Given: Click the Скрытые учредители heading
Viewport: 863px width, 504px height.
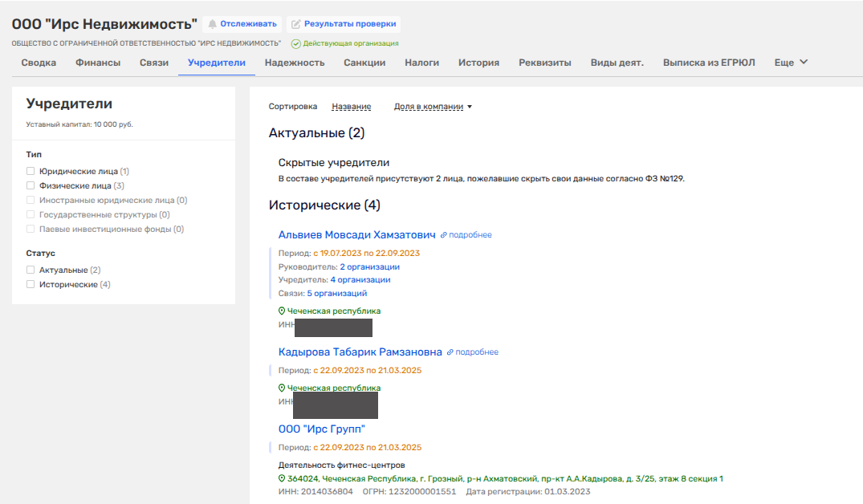Looking at the screenshot, I should tap(333, 163).
